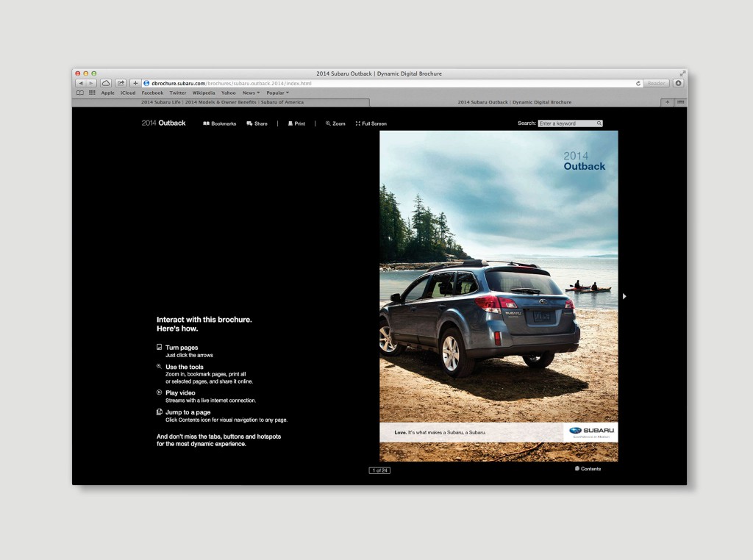Image resolution: width=753 pixels, height=560 pixels.
Task: Click the Reader button in address bar
Action: (656, 84)
